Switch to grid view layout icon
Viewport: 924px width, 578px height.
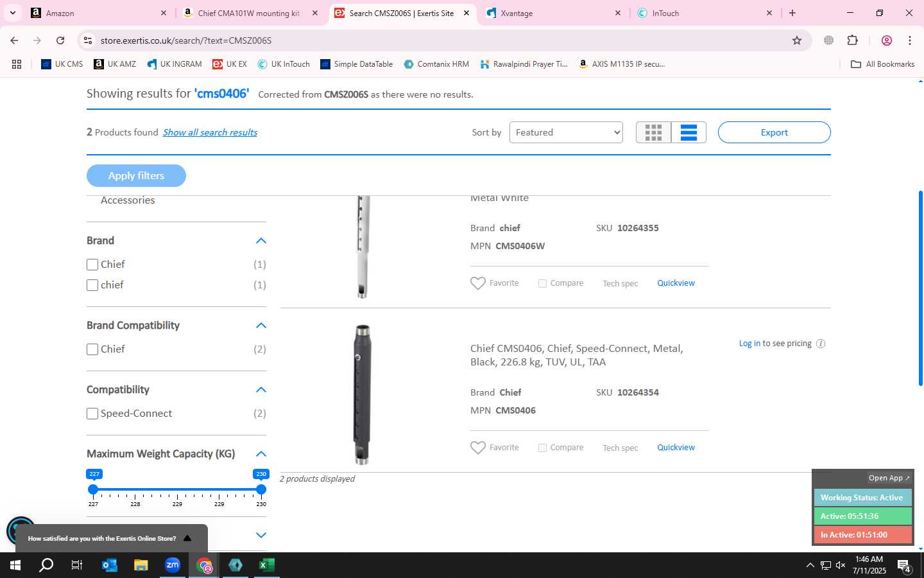click(x=653, y=132)
